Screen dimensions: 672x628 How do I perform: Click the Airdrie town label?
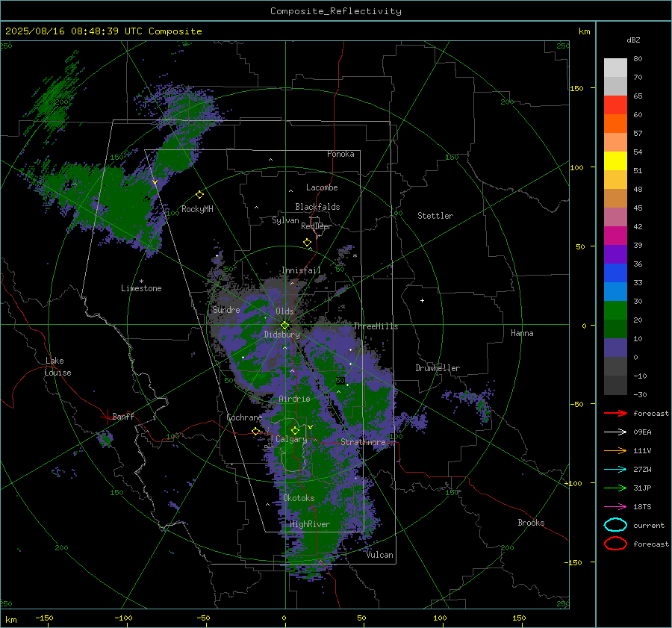point(294,399)
